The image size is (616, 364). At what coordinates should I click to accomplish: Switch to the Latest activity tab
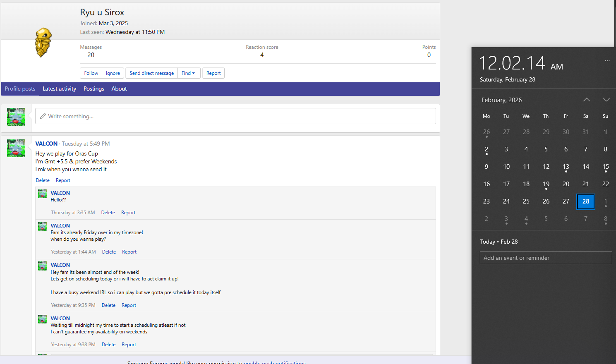coord(59,89)
